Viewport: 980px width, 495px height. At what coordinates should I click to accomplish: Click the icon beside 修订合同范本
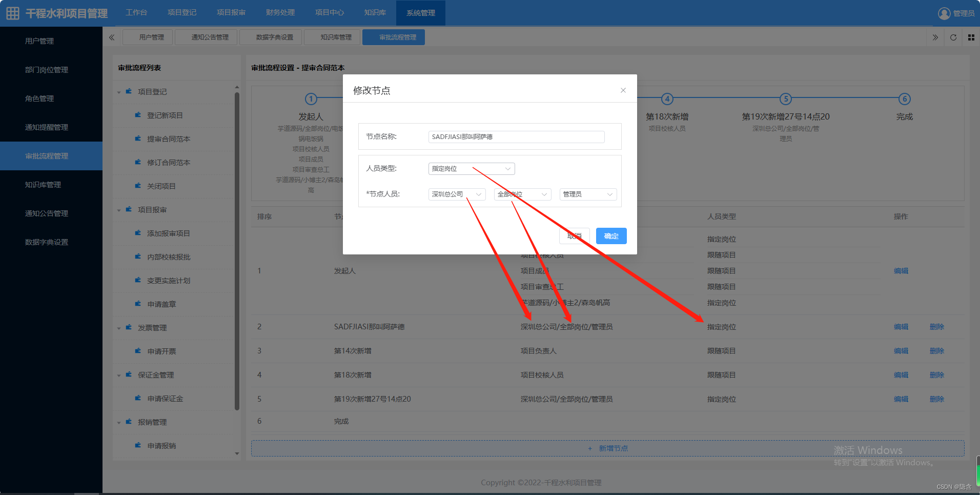point(138,162)
